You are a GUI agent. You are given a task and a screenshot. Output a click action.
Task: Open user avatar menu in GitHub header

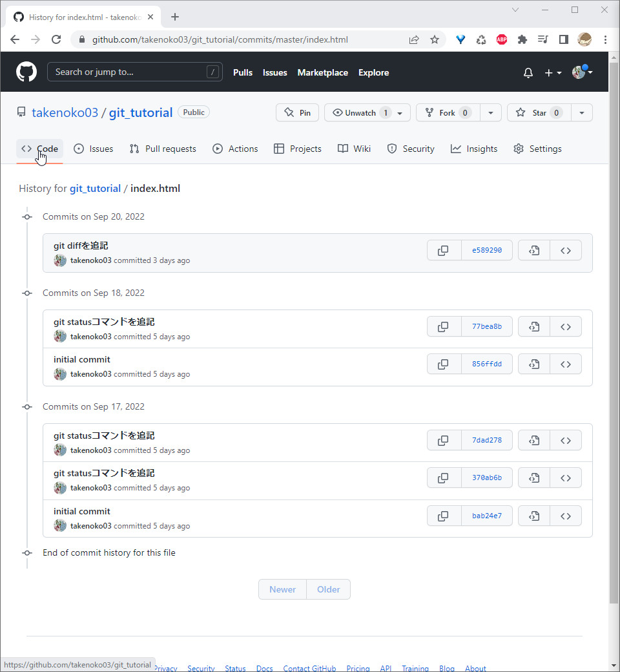coord(583,72)
